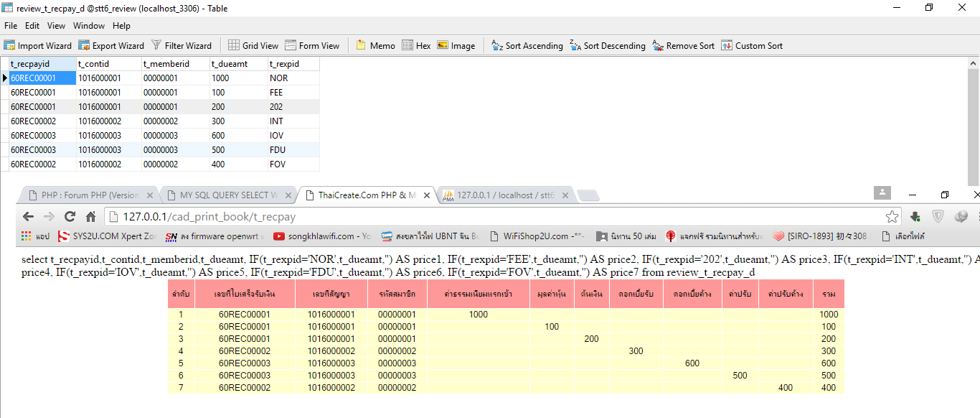Open the Filter Wizard

point(182,45)
